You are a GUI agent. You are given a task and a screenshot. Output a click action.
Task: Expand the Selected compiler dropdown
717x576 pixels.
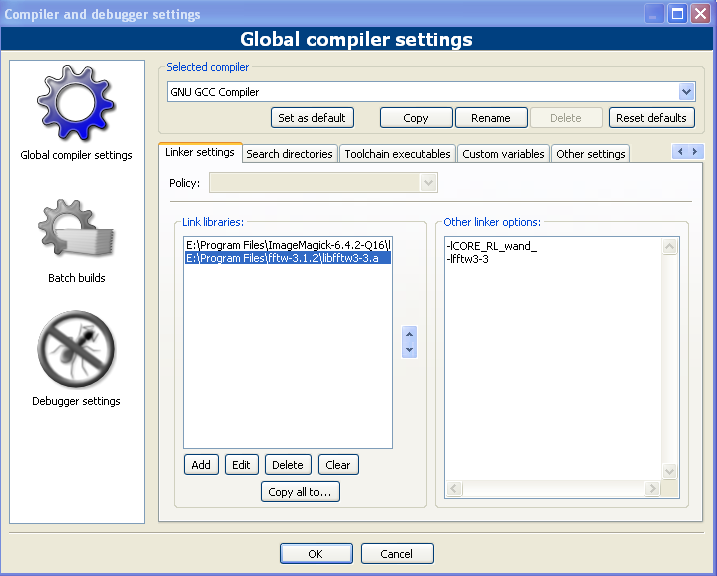(x=686, y=92)
